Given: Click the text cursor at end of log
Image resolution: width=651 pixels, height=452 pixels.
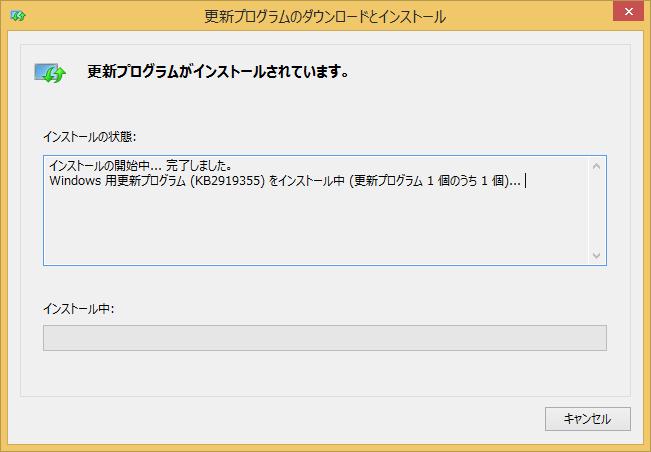Looking at the screenshot, I should pos(525,181).
